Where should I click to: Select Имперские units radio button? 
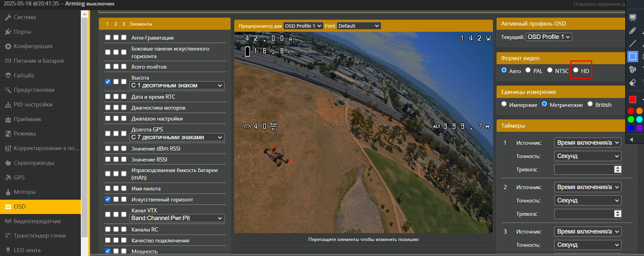[x=504, y=104]
